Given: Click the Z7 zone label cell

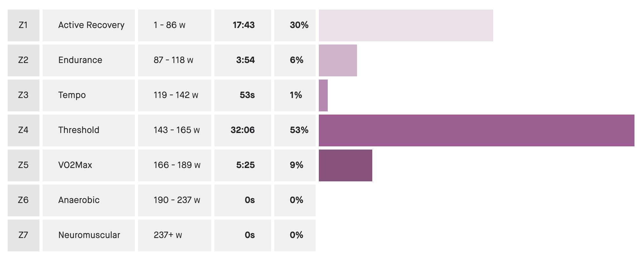Looking at the screenshot, I should click(23, 235).
